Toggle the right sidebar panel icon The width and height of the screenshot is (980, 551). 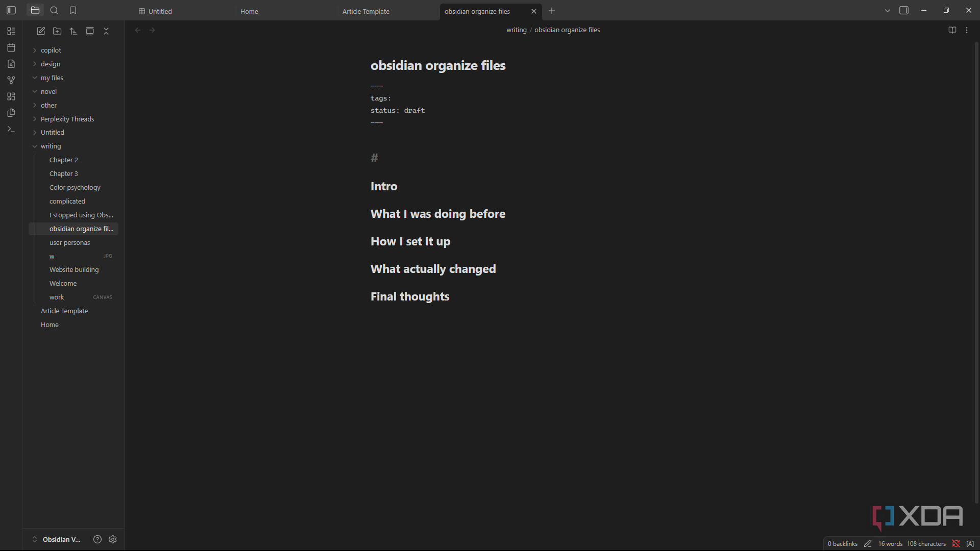point(904,10)
